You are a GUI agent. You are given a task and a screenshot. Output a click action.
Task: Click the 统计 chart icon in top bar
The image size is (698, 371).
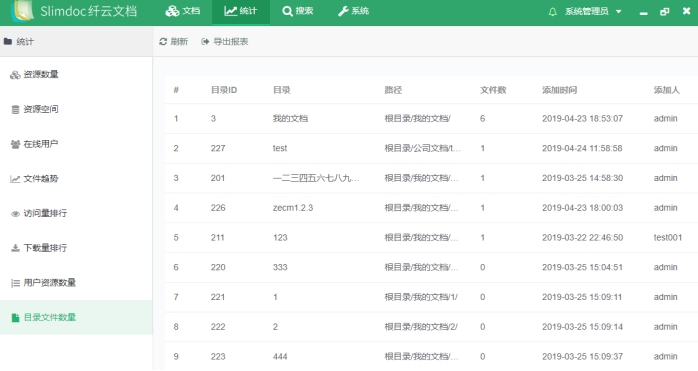(231, 11)
